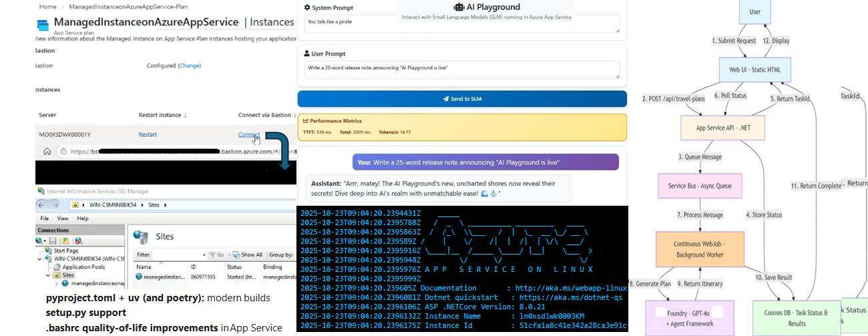The image size is (868, 336).
Task: Click the robot icon beside AI Playground title
Action: tap(459, 7)
